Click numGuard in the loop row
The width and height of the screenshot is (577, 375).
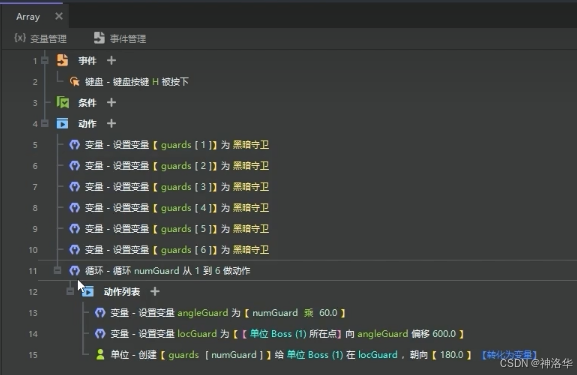(x=156, y=271)
